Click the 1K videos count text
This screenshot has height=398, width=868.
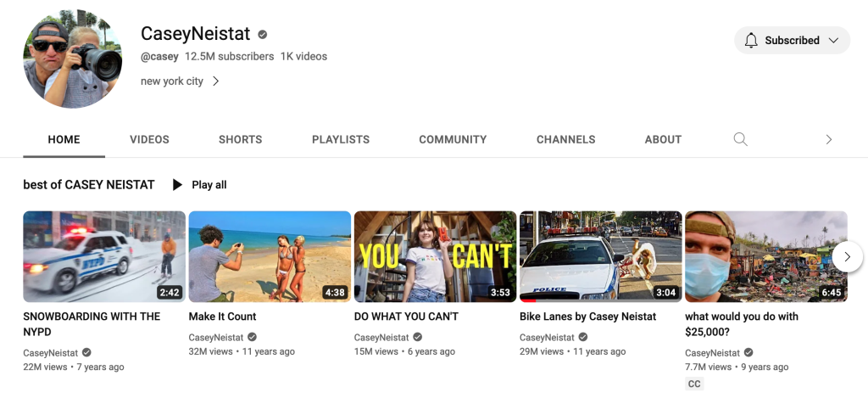pos(304,57)
